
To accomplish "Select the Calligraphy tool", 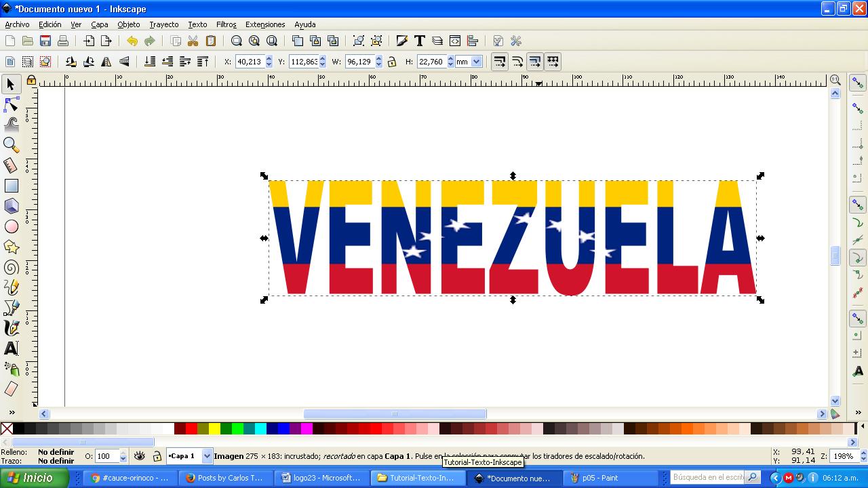I will click(x=11, y=328).
